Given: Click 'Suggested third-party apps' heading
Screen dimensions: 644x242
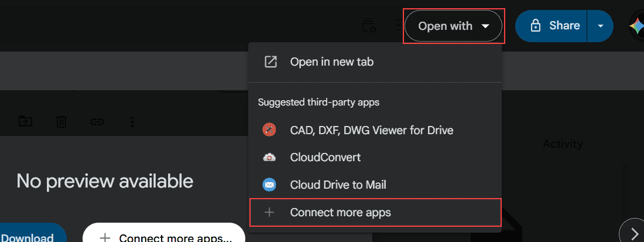Looking at the screenshot, I should (318, 102).
